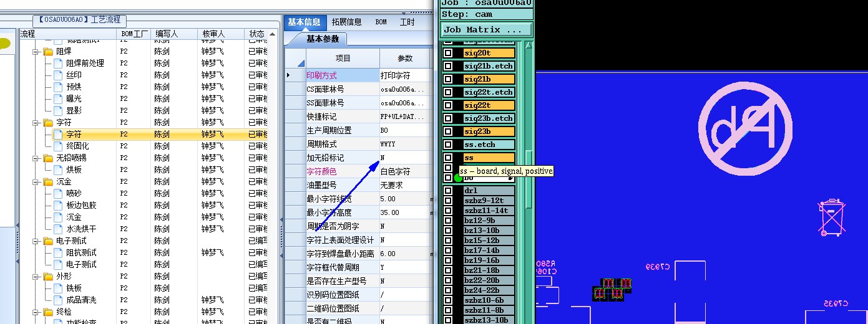
Task: Select the bz12-9b drill layer
Action: coord(489,221)
